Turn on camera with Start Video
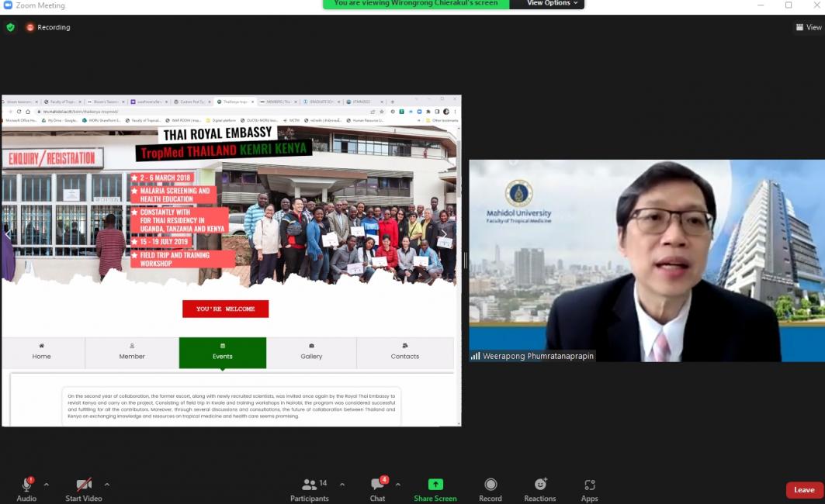This screenshot has width=825, height=504. (84, 489)
